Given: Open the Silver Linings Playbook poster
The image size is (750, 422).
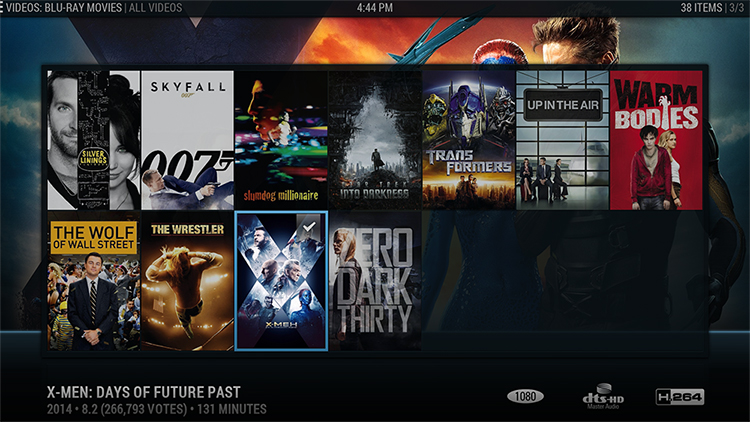Looking at the screenshot, I should 94,140.
